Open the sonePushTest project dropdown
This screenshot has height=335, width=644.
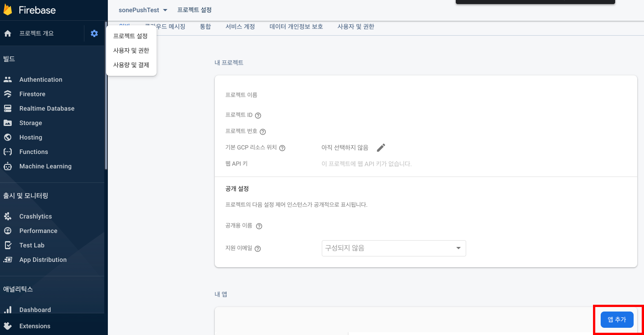(x=143, y=10)
